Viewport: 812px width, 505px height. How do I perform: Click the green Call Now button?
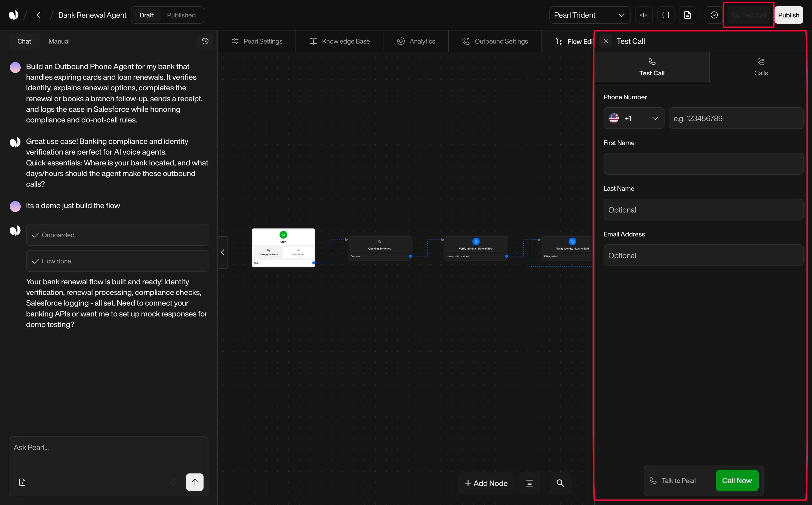[737, 481]
